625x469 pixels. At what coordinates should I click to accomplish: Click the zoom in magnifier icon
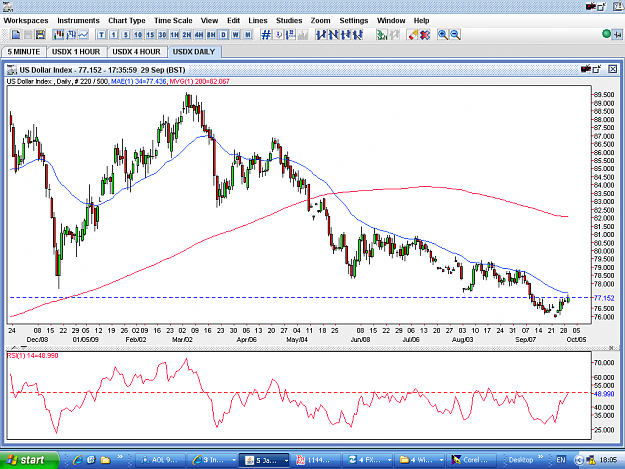click(x=442, y=35)
